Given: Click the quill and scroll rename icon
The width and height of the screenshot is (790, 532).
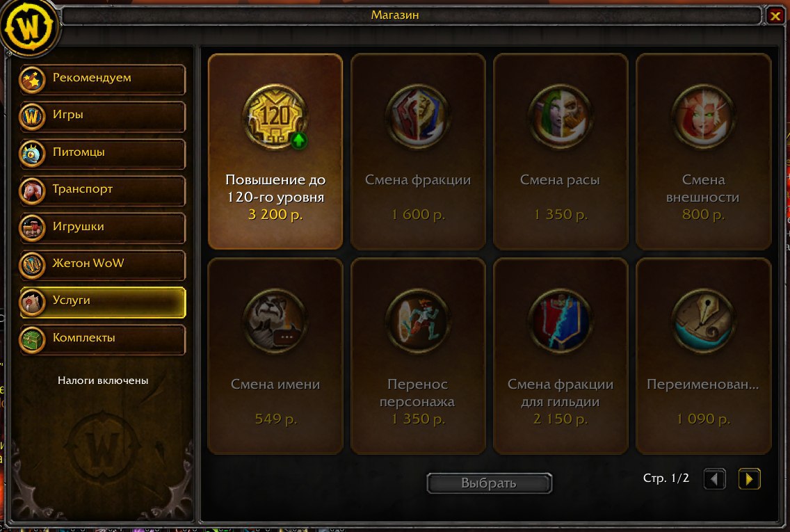Looking at the screenshot, I should [x=703, y=321].
